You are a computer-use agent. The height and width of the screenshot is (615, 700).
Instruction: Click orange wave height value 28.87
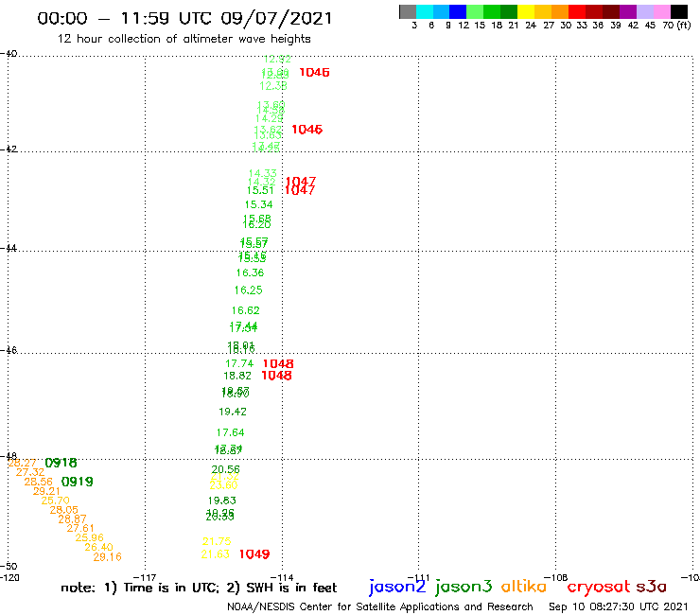click(72, 519)
